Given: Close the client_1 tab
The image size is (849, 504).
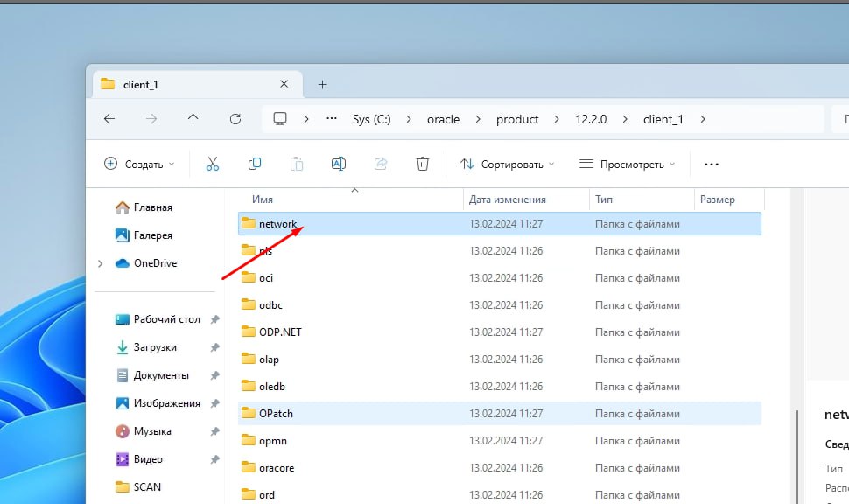Looking at the screenshot, I should coord(284,84).
